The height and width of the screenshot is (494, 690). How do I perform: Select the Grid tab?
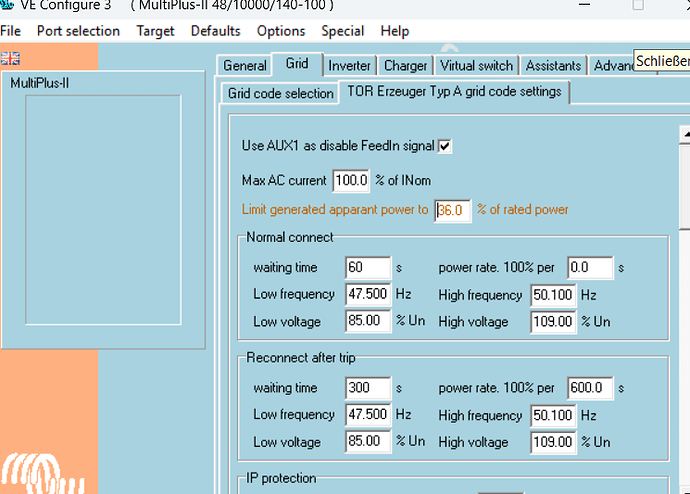[x=297, y=64]
